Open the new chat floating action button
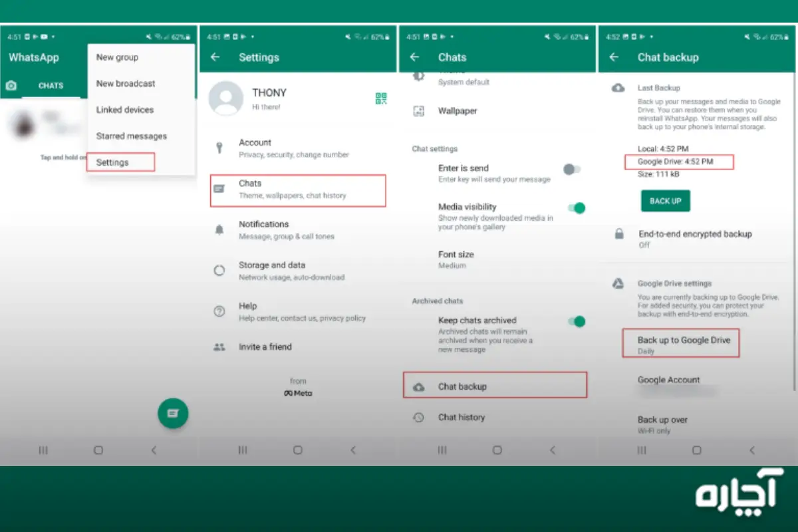The height and width of the screenshot is (532, 798). tap(173, 413)
